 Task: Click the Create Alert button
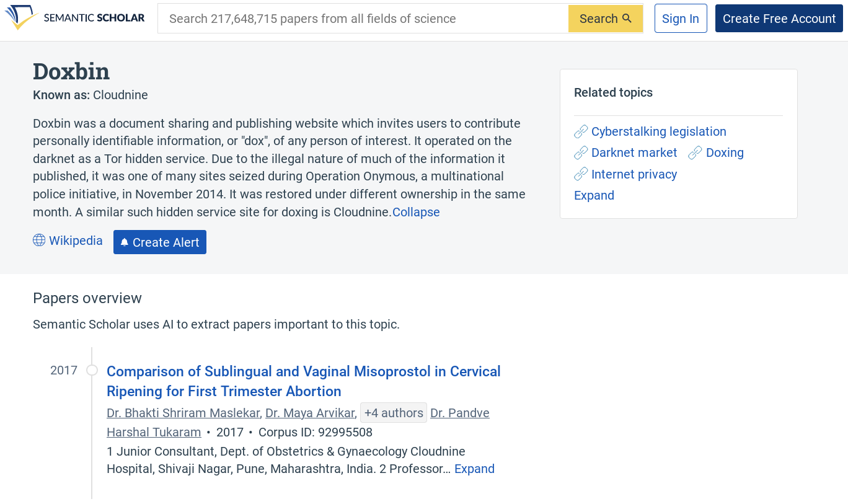160,242
